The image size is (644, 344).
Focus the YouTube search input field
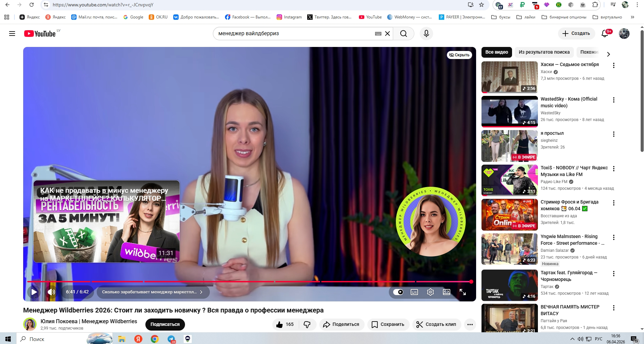coord(294,34)
